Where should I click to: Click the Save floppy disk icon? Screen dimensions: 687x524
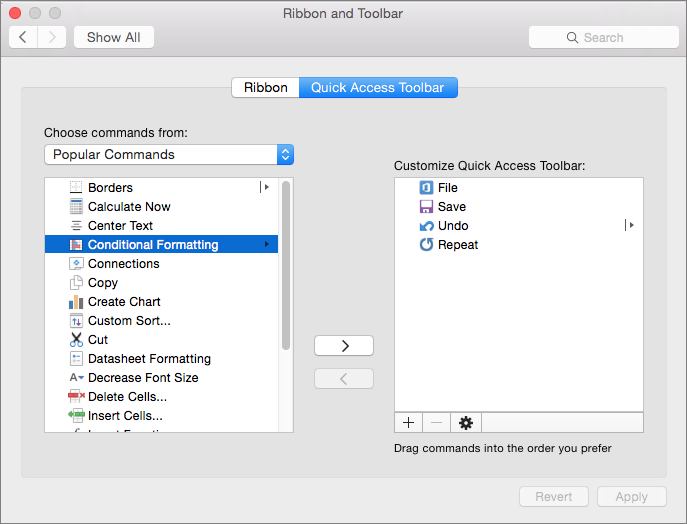[x=426, y=207]
